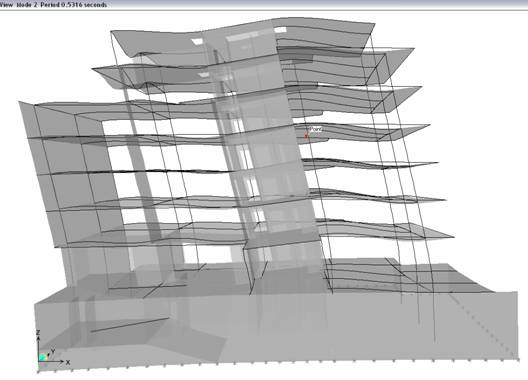Click the cyan origin marker of the axis triad
Image resolution: width=528 pixels, height=380 pixels.
coord(42,358)
